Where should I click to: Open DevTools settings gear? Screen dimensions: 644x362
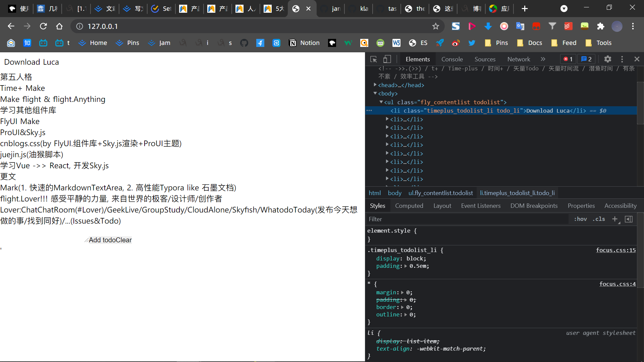point(607,59)
